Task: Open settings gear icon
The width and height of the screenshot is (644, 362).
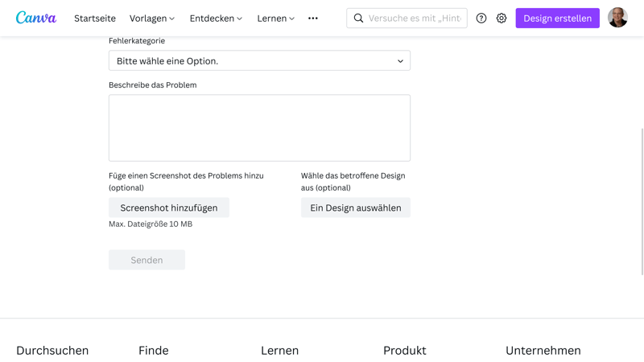Action: (502, 18)
